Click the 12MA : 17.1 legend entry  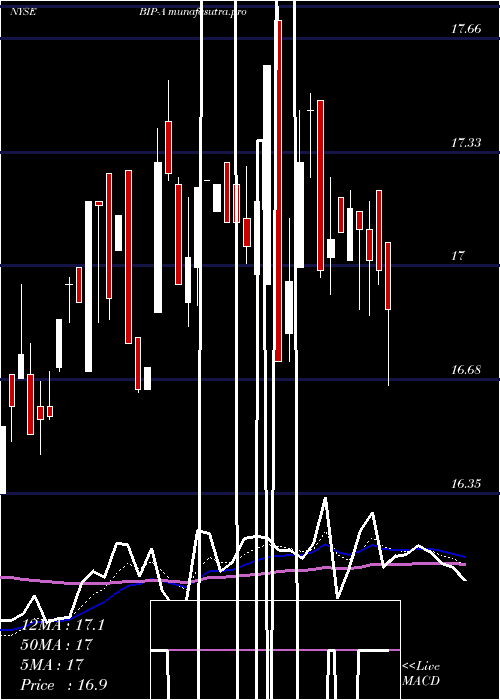pyautogui.click(x=62, y=625)
